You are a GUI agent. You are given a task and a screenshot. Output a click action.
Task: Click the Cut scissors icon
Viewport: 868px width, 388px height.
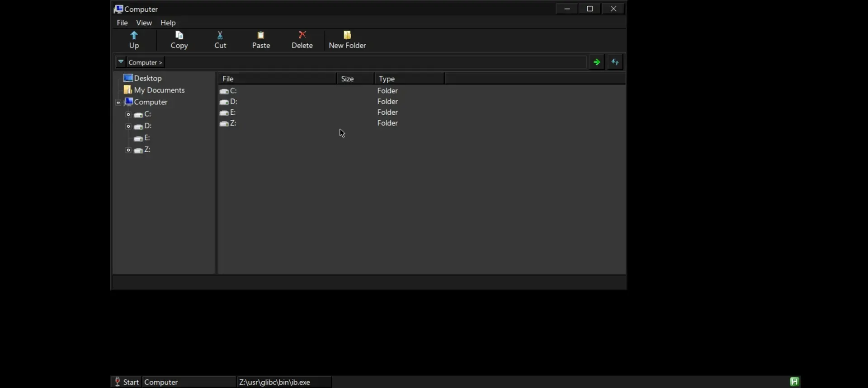pyautogui.click(x=220, y=35)
